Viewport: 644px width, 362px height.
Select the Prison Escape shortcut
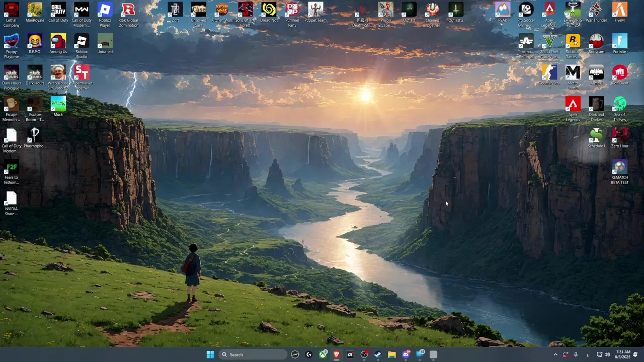click(385, 15)
